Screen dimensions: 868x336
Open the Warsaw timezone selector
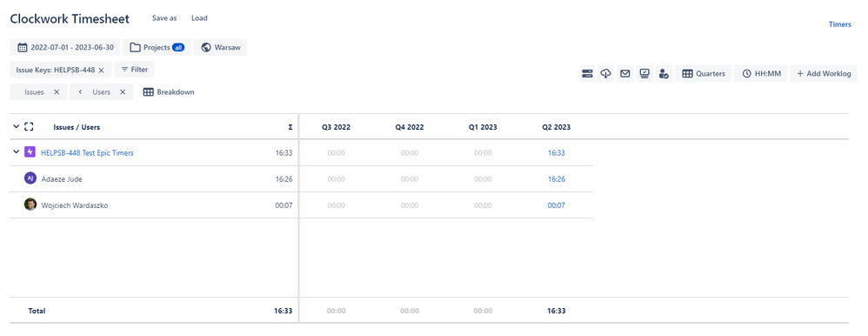click(220, 48)
